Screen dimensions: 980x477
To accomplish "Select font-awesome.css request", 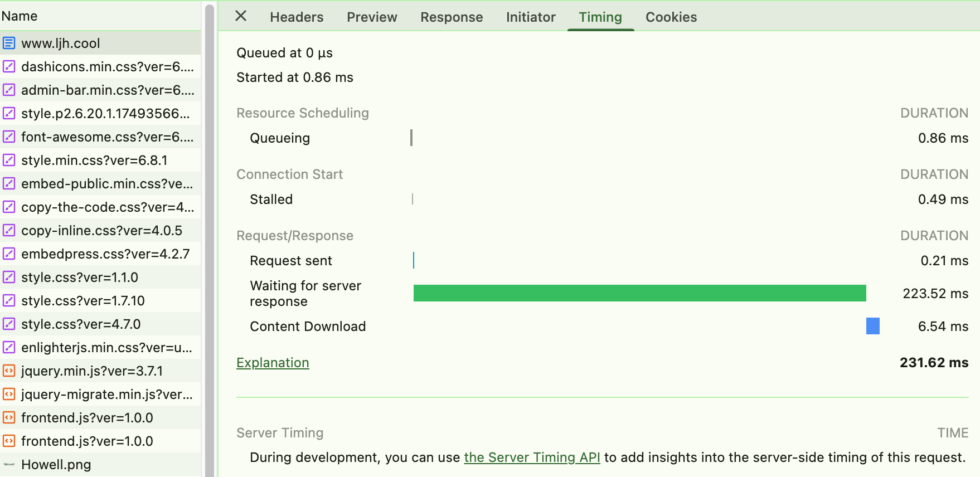I will 100,137.
